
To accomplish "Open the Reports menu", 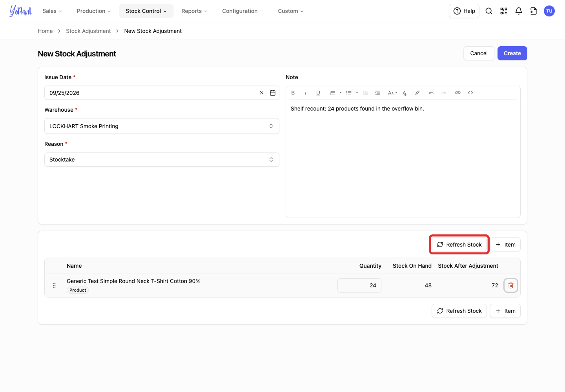I will point(194,11).
